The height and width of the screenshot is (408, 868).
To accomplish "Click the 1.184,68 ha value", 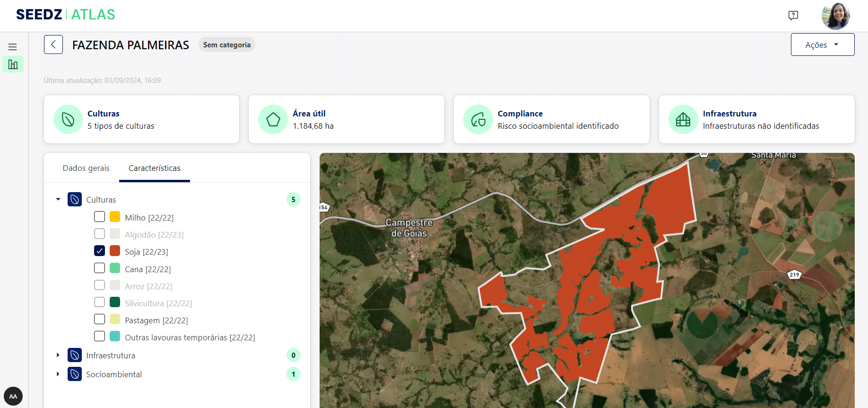I will [x=313, y=126].
